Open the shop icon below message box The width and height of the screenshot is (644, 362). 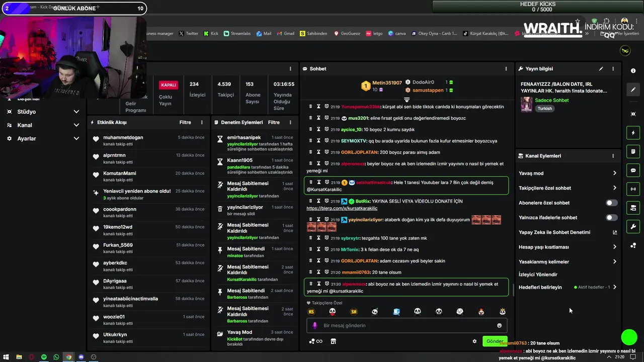click(x=333, y=341)
